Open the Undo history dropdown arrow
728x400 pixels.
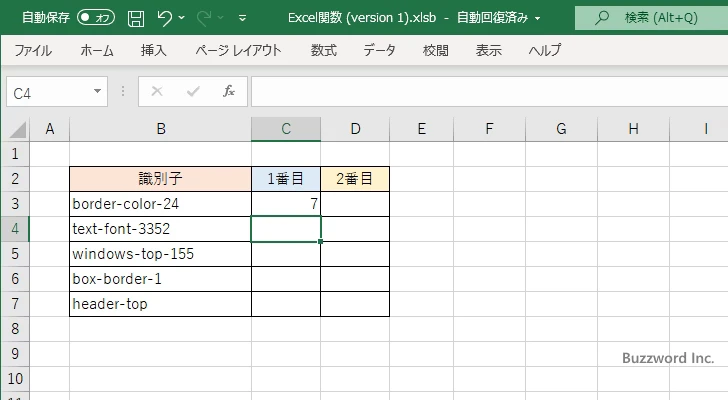pos(182,18)
